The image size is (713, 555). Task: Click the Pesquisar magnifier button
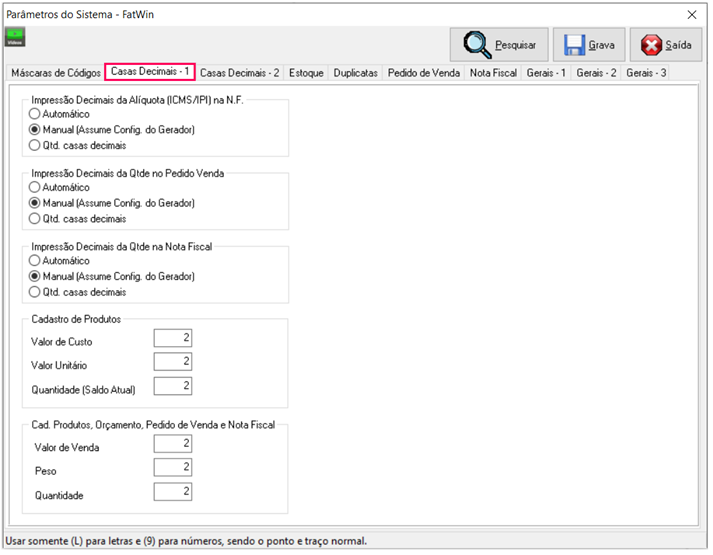click(499, 45)
